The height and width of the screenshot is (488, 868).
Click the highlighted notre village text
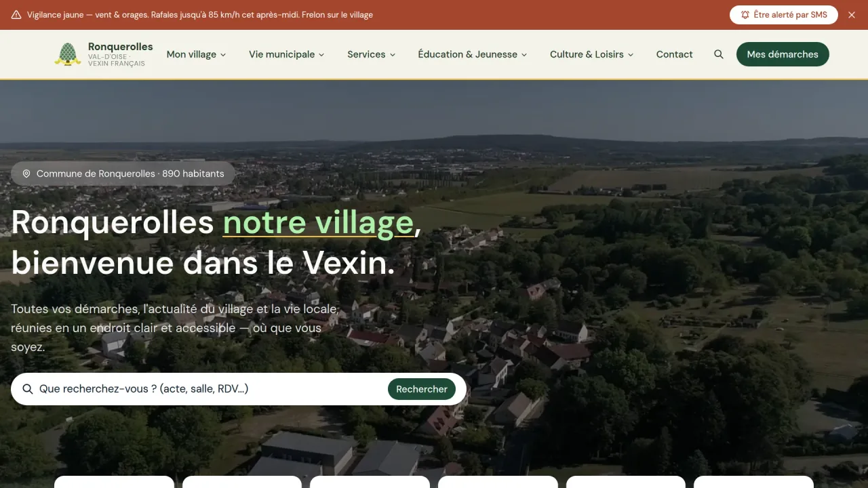pyautogui.click(x=318, y=222)
